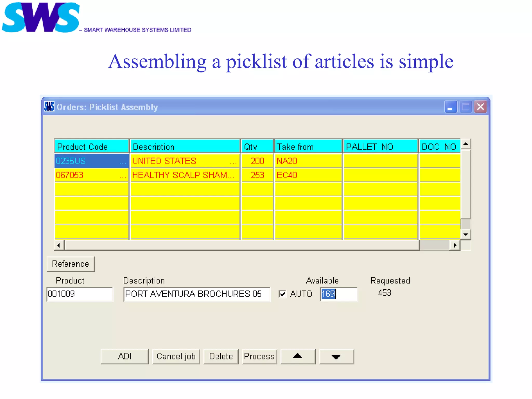
Task: Click the quantity cell 200
Action: click(x=257, y=161)
